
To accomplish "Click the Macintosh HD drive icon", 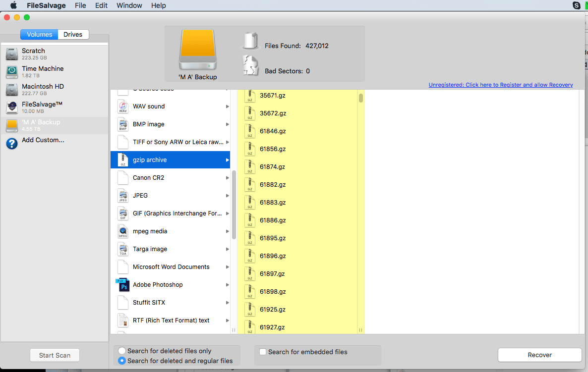I will 11,90.
